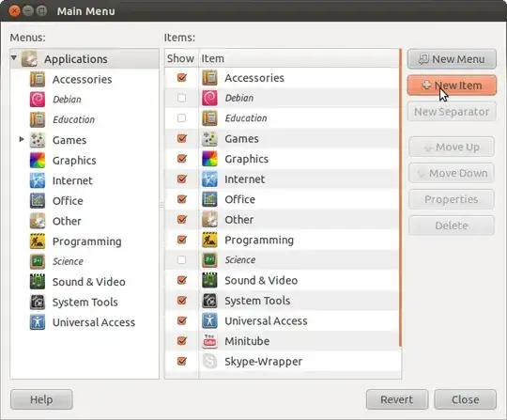Select Internet in the Menus tree
This screenshot has width=507, height=420.
tap(72, 180)
